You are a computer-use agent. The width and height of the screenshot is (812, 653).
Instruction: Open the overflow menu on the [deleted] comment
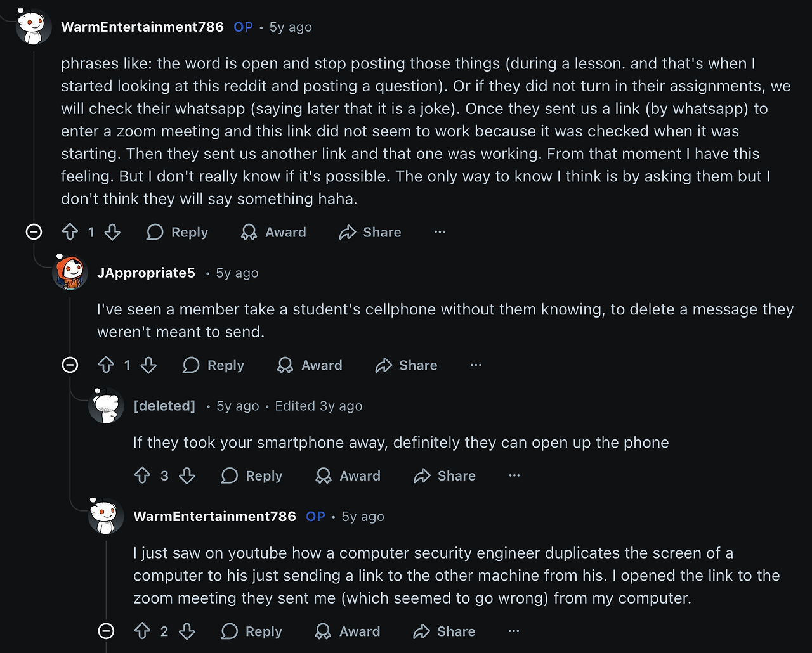pyautogui.click(x=513, y=475)
